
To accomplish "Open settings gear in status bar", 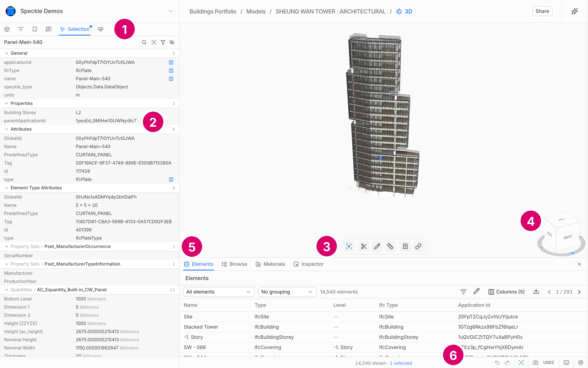I will (581, 363).
